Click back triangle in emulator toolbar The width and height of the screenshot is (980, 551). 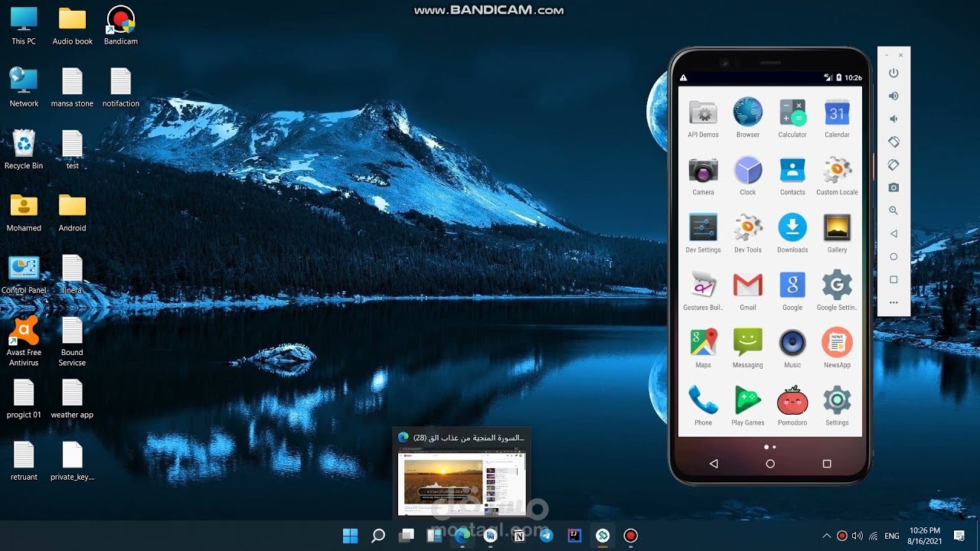coord(893,233)
